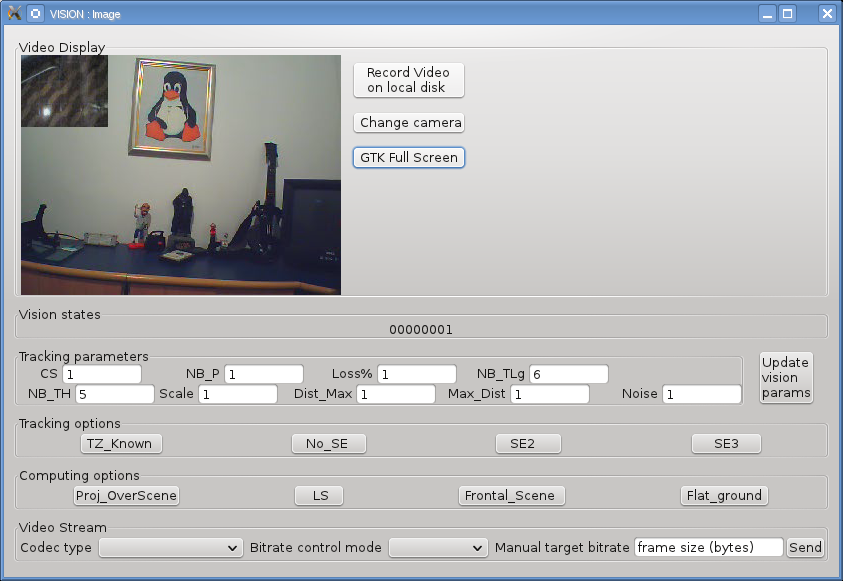Focus the NB_P parameter field

[x=263, y=374]
